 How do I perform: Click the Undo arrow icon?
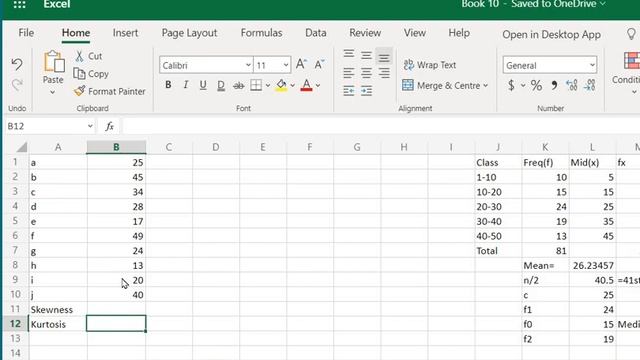17,64
